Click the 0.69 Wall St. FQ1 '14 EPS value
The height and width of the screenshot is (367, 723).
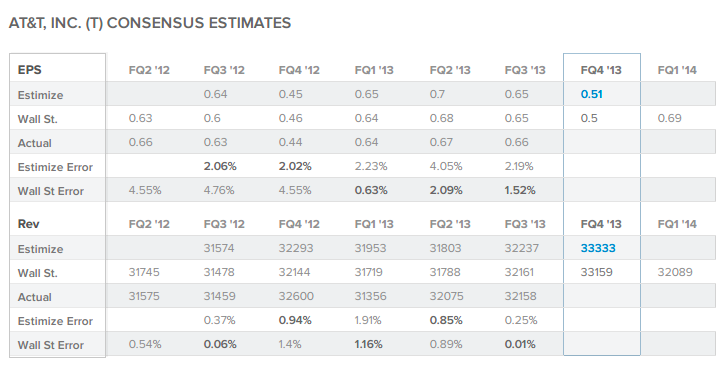[670, 118]
